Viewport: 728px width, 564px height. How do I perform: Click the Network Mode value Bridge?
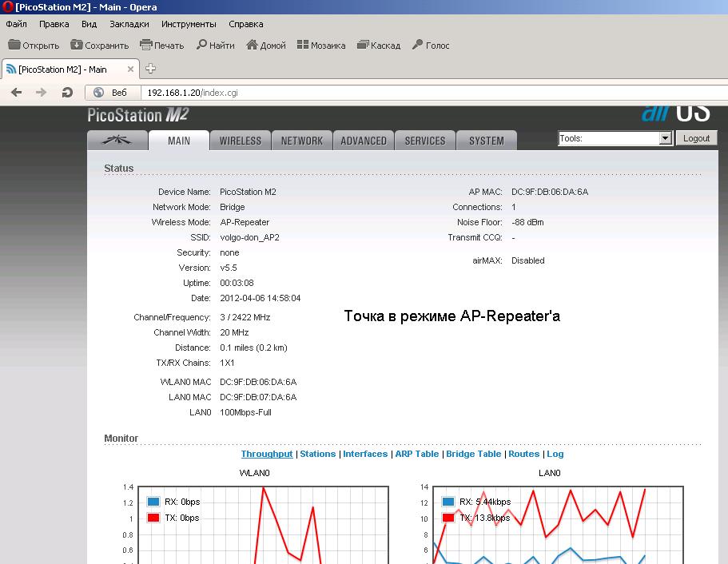point(232,207)
